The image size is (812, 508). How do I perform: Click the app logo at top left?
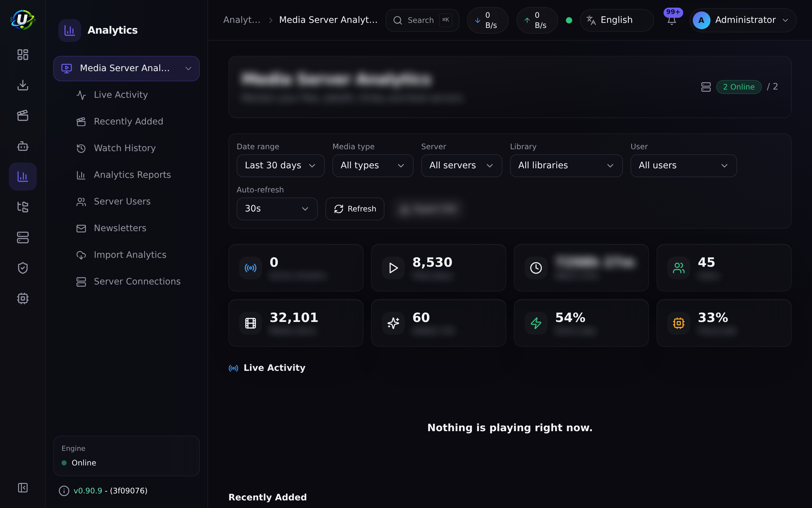click(x=23, y=20)
